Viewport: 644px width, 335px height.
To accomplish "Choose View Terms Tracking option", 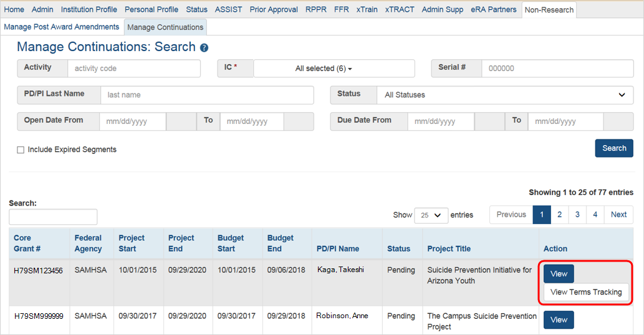I will [x=586, y=293].
